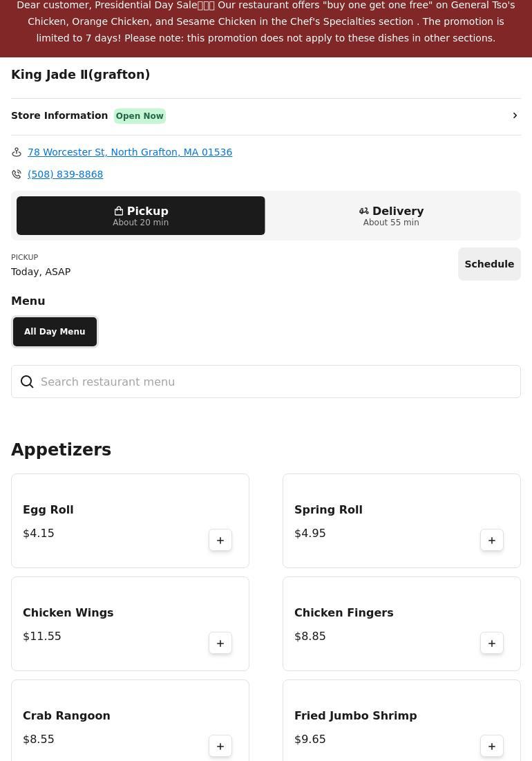Call (508) 839-8868 link
The image size is (532, 761).
tap(66, 174)
